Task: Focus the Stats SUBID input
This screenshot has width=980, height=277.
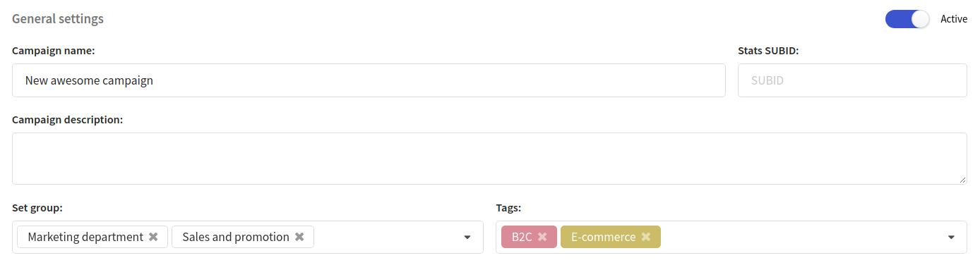Action: [852, 80]
